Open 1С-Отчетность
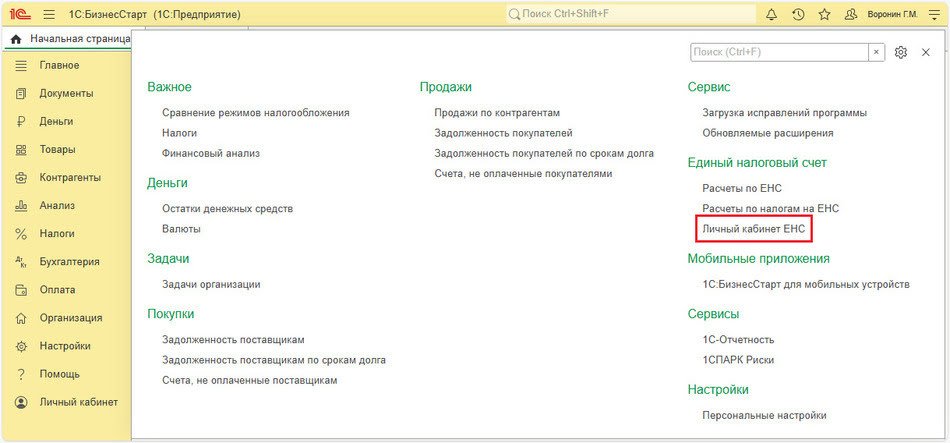The height and width of the screenshot is (443, 950). tap(738, 339)
